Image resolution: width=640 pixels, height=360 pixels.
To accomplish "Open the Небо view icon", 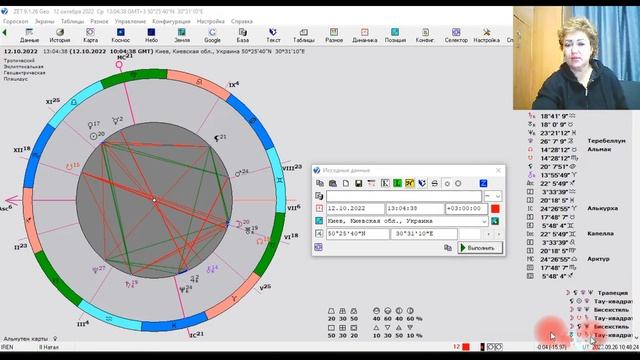I will [x=151, y=36].
